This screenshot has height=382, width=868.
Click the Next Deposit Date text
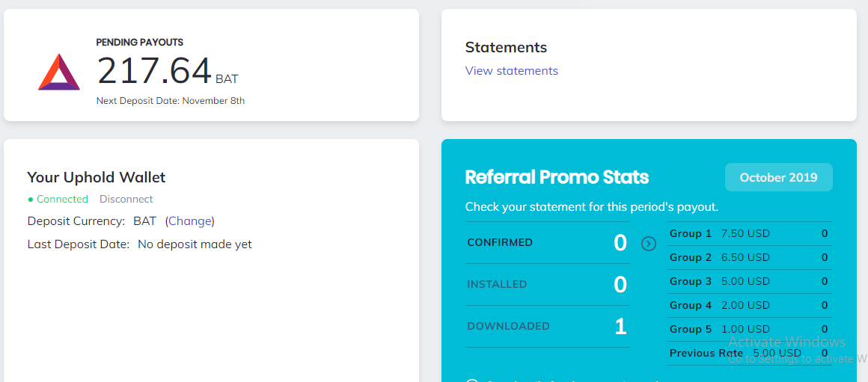pyautogui.click(x=171, y=101)
